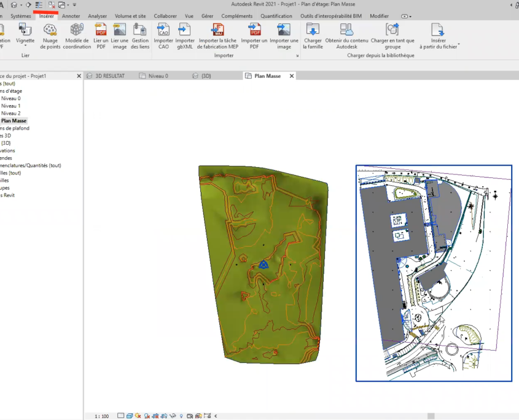Click Importer gbXML icon
This screenshot has width=519, height=420.
(185, 31)
